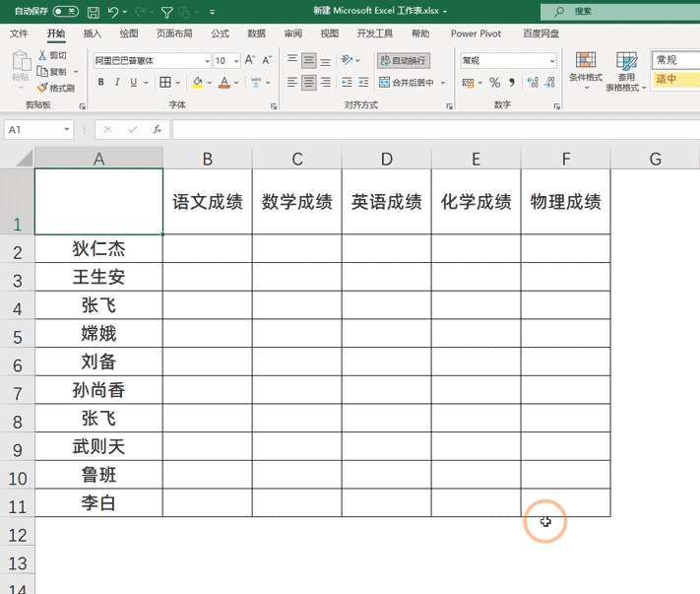Toggle the AutoSave switch
The width and height of the screenshot is (700, 594).
(66, 12)
